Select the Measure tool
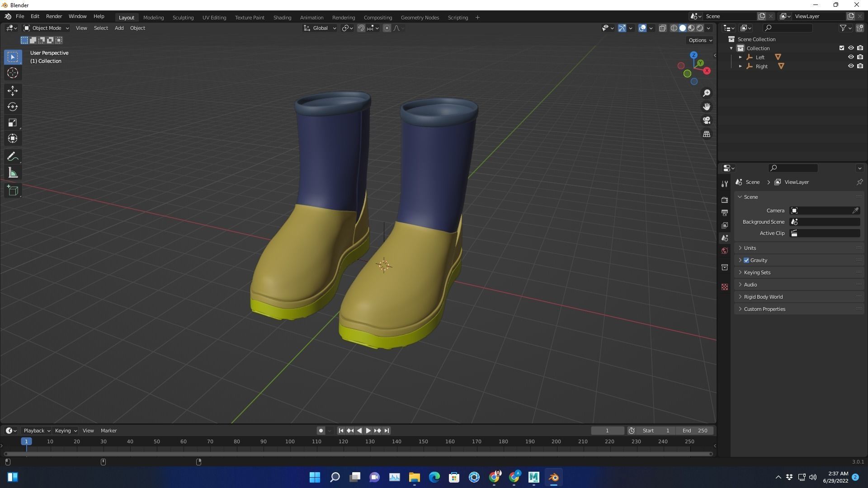The image size is (868, 488). pyautogui.click(x=13, y=173)
